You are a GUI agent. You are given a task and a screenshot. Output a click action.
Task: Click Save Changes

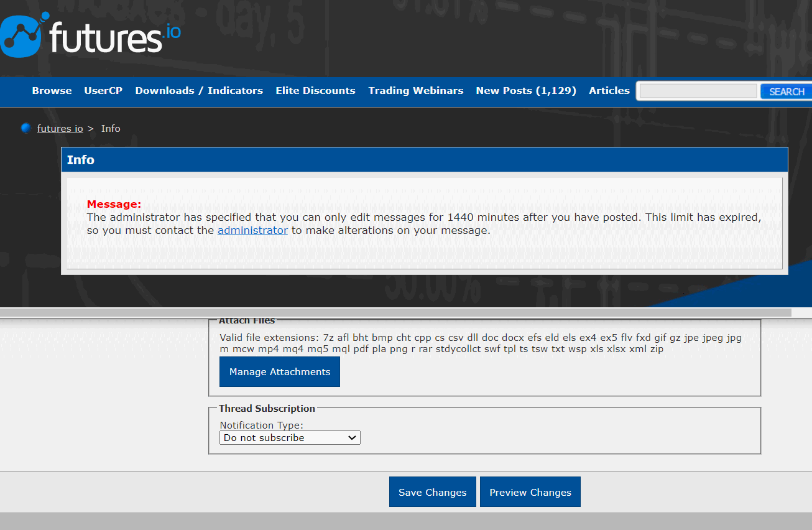pos(433,492)
